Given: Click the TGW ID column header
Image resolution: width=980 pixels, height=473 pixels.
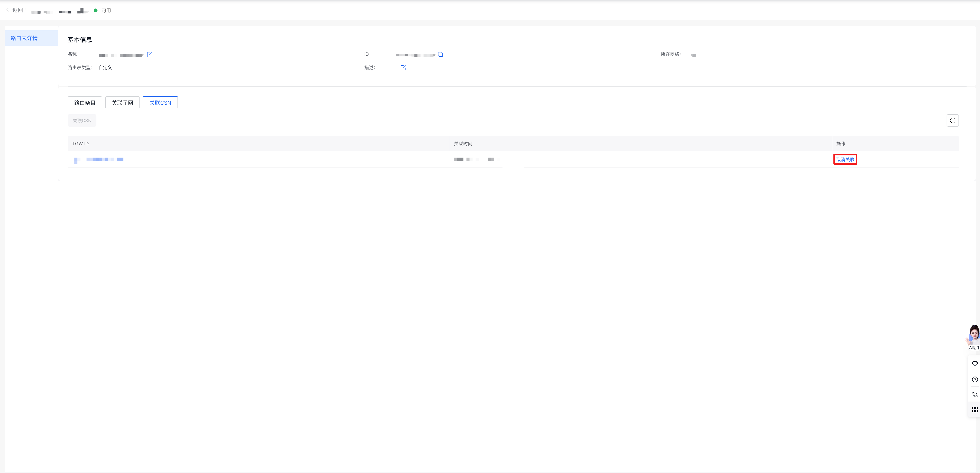Looking at the screenshot, I should [81, 144].
